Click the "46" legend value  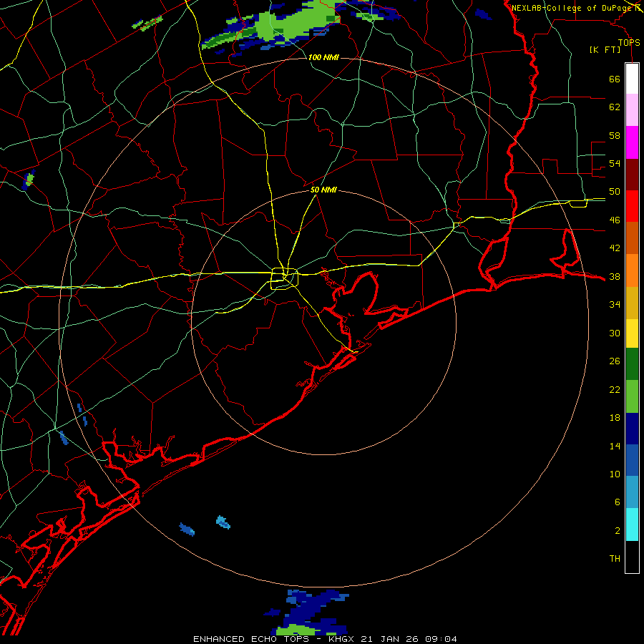(x=615, y=220)
